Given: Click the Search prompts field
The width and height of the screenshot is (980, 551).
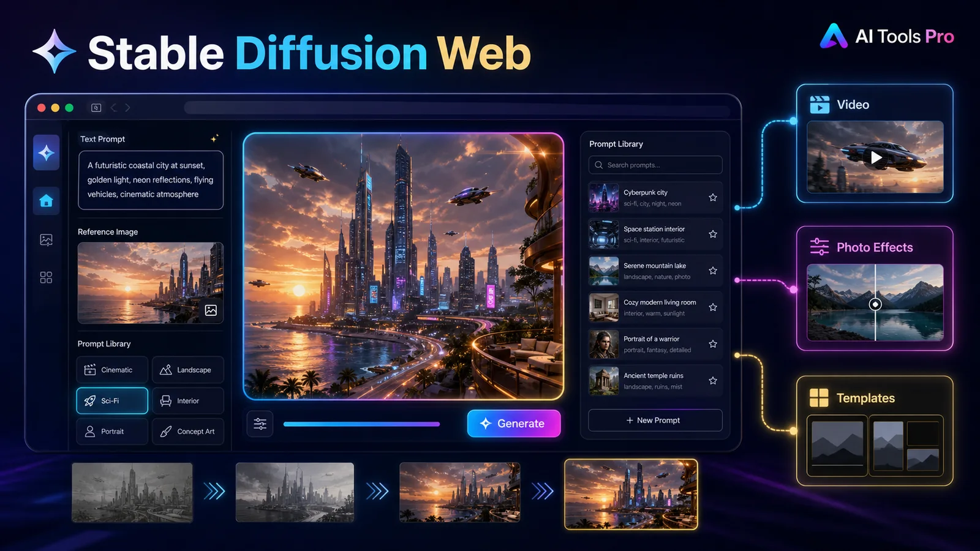Looking at the screenshot, I should [x=655, y=165].
